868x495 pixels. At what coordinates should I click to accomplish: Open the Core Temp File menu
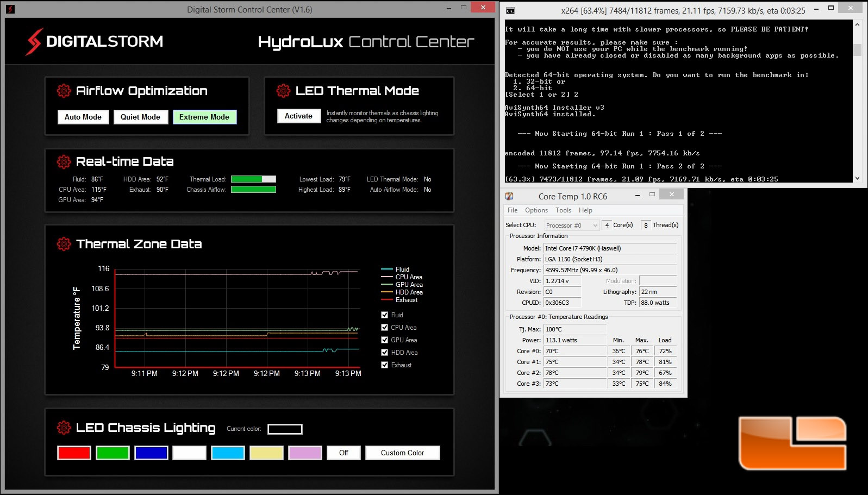tap(513, 210)
